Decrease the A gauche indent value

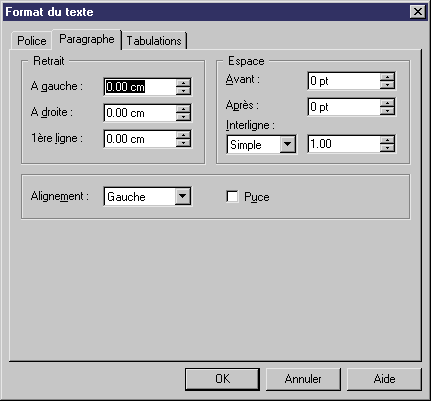[183, 91]
